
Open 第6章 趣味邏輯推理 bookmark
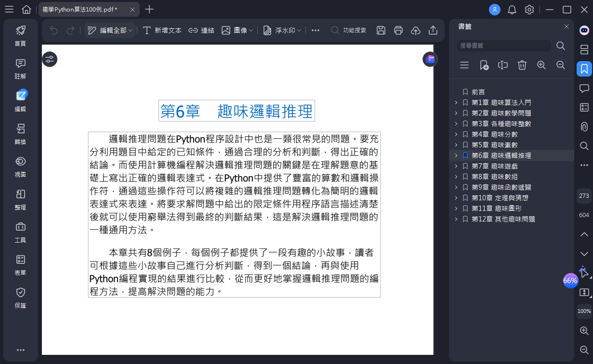coord(501,156)
